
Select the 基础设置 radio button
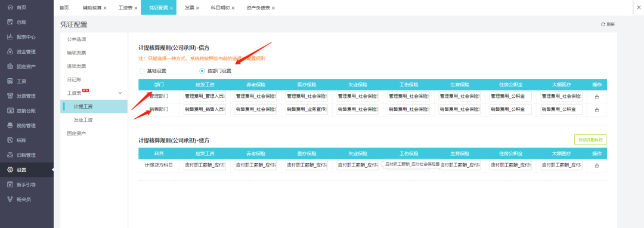coord(142,70)
